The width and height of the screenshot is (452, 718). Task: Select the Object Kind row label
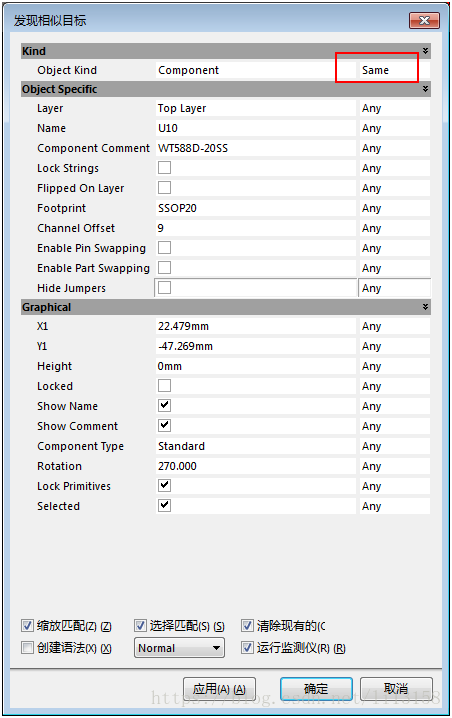click(x=67, y=70)
